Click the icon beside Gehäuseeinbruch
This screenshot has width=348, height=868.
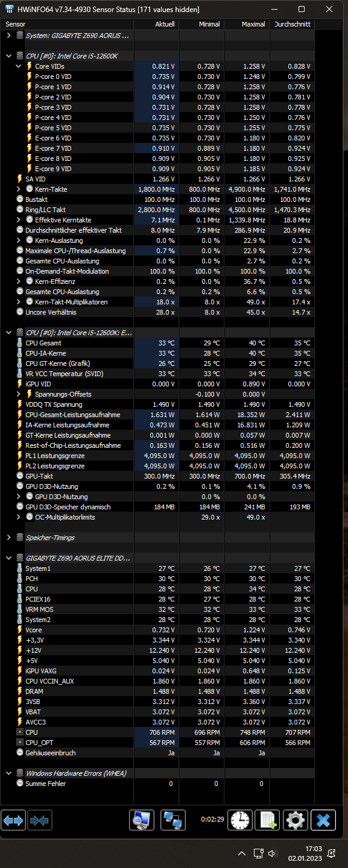pyautogui.click(x=20, y=753)
